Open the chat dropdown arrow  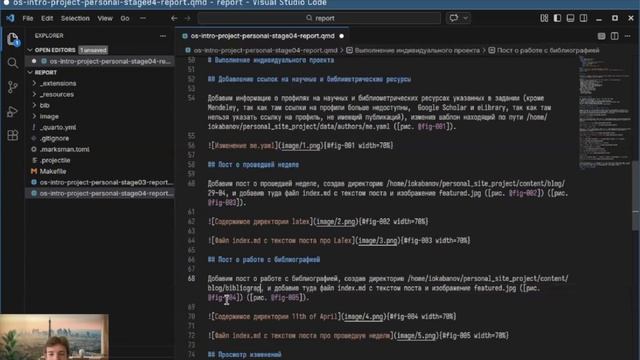pos(465,18)
